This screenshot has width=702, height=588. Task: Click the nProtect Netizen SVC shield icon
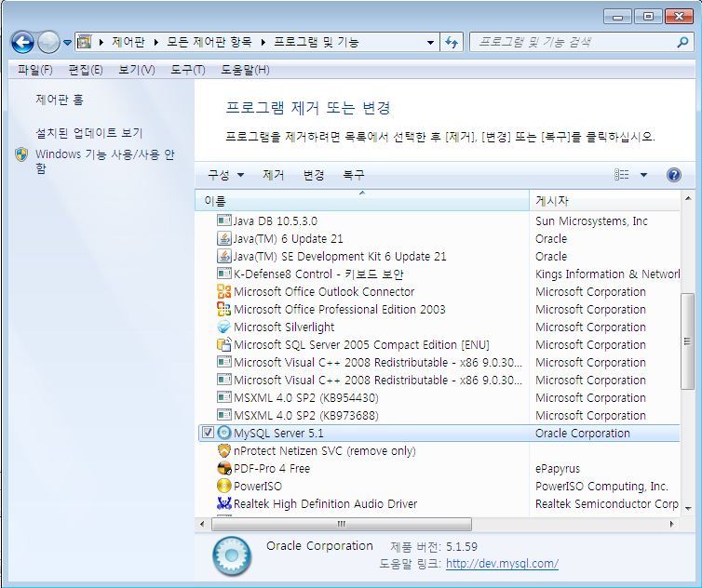click(223, 450)
